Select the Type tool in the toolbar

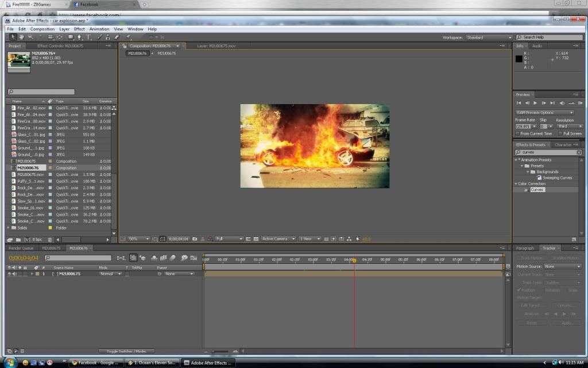coord(88,37)
